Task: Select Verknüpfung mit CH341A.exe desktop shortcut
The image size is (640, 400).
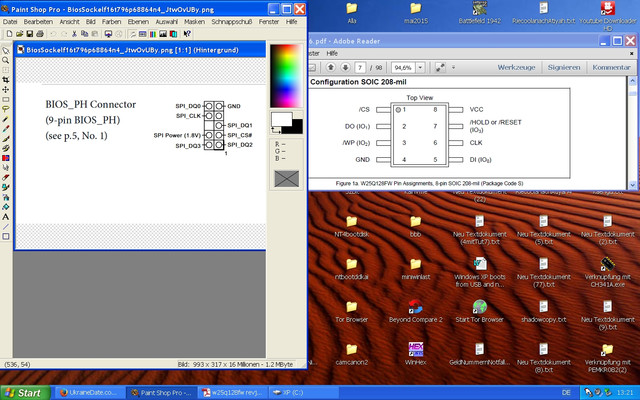Action: (607, 272)
